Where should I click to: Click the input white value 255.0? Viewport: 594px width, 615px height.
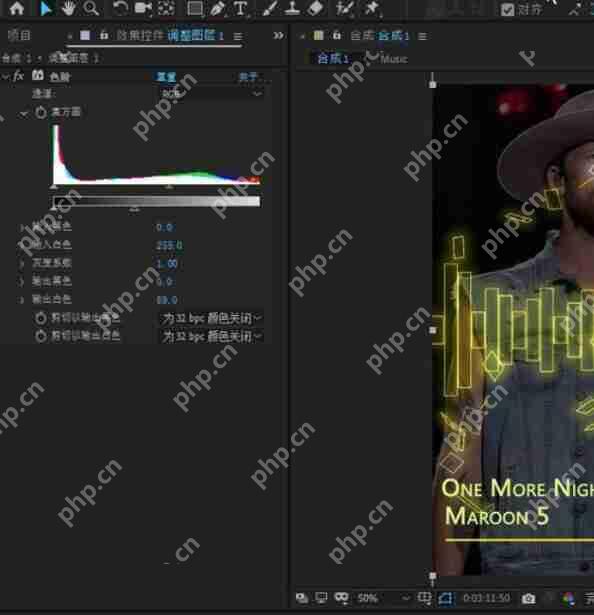169,246
